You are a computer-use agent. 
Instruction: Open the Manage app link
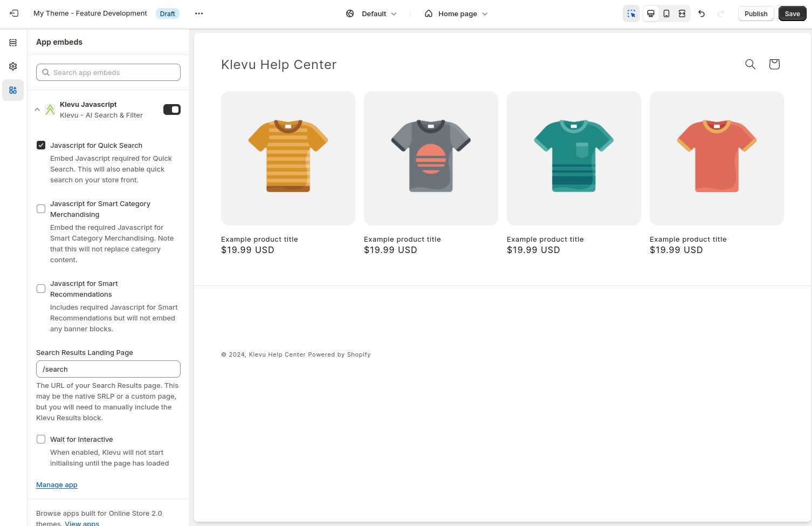pyautogui.click(x=57, y=484)
